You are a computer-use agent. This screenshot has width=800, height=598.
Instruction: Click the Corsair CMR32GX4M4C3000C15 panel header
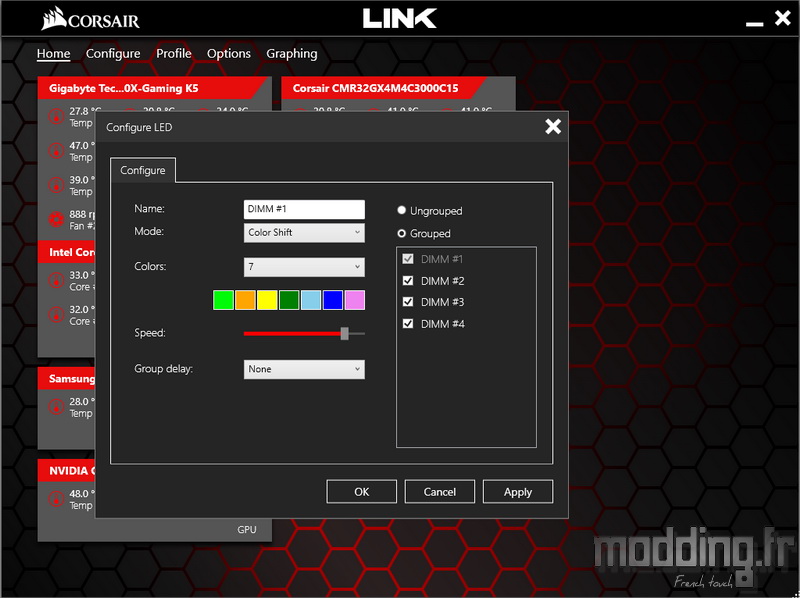click(x=383, y=88)
